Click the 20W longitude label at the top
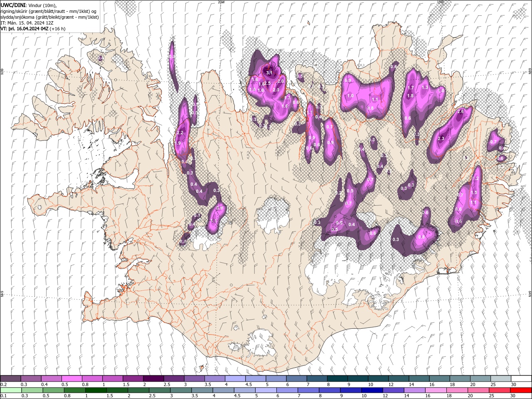 pyautogui.click(x=221, y=2)
